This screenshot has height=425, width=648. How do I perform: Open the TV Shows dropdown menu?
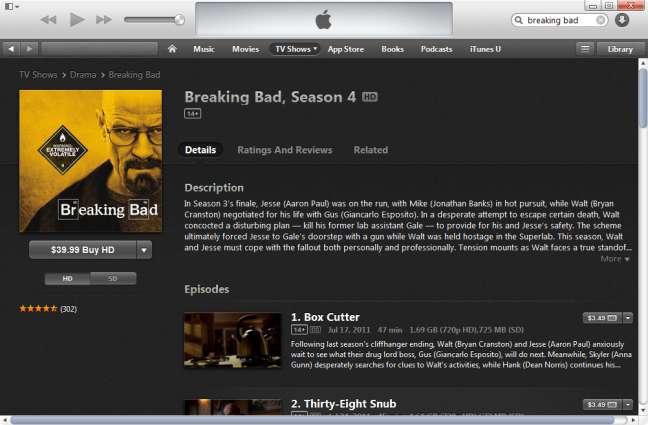[x=296, y=49]
